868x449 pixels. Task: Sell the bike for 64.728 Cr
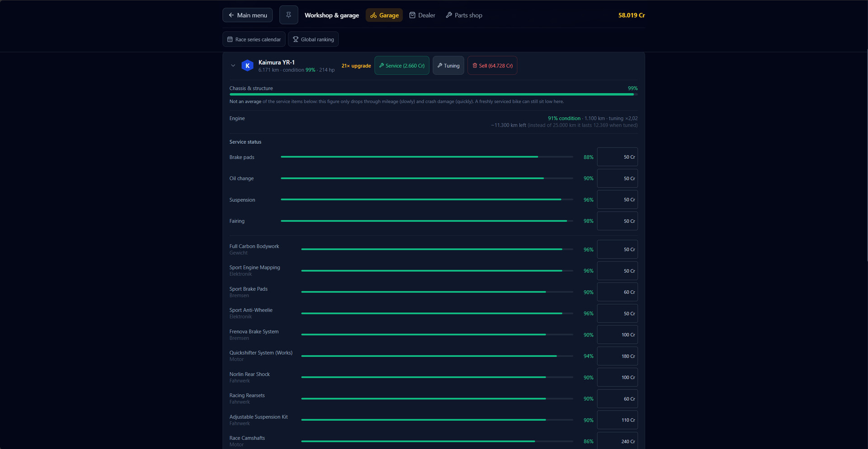tap(492, 66)
